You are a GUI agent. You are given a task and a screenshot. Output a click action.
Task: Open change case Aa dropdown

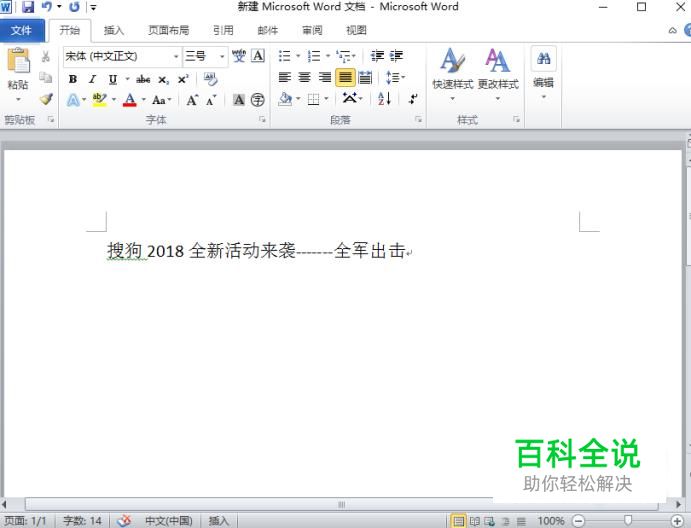coord(161,100)
